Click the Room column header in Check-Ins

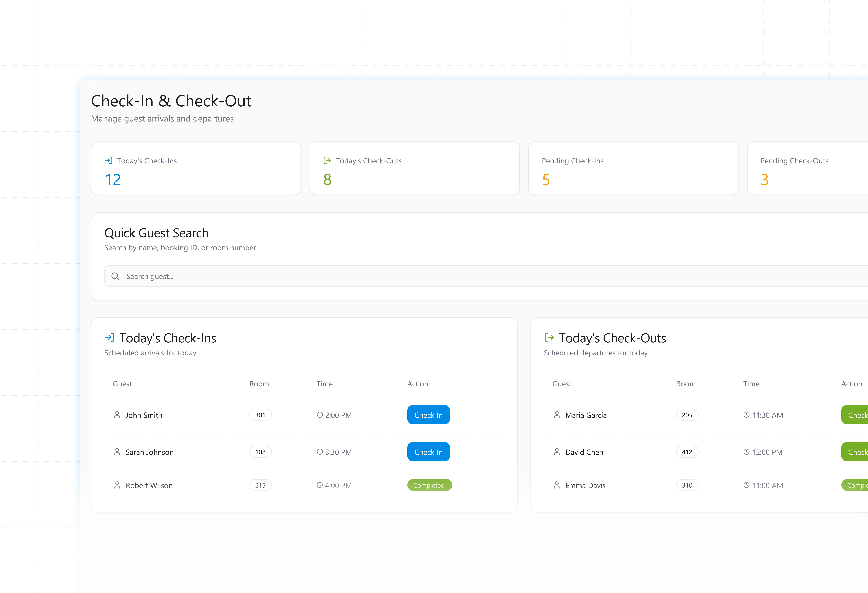pyautogui.click(x=259, y=384)
